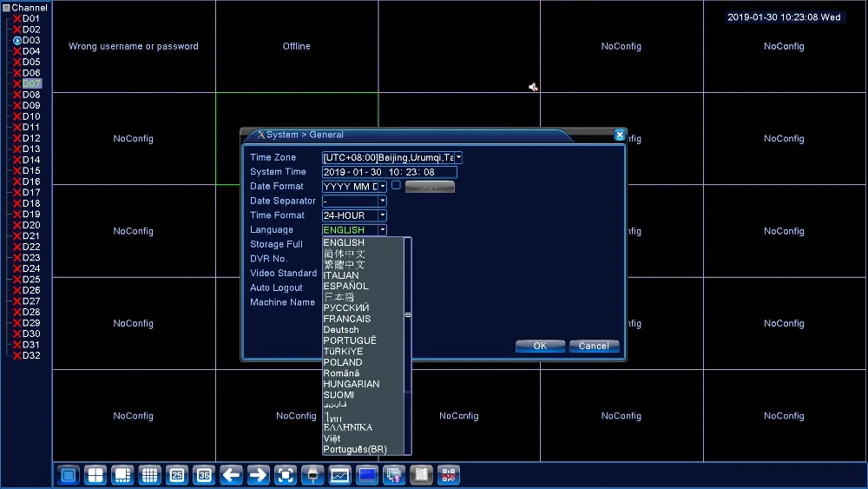Confirm settings with the OK button
Screen dimensions: 868x489
pos(540,346)
